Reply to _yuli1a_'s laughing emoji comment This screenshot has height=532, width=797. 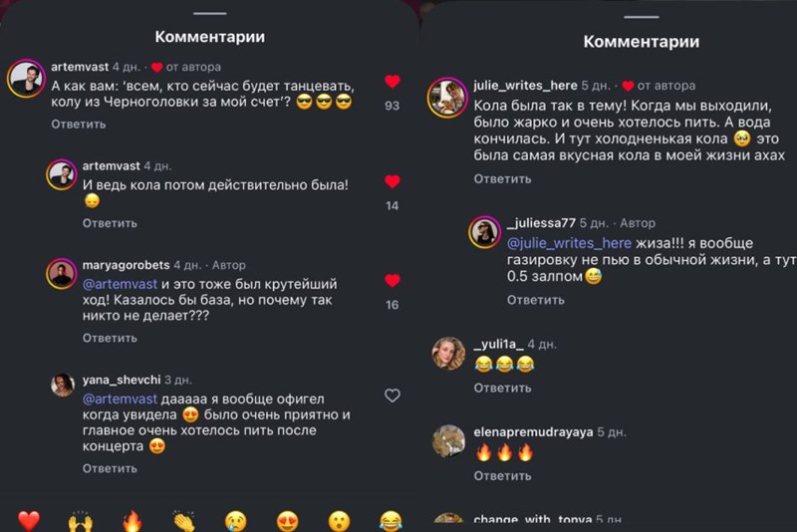[502, 389]
